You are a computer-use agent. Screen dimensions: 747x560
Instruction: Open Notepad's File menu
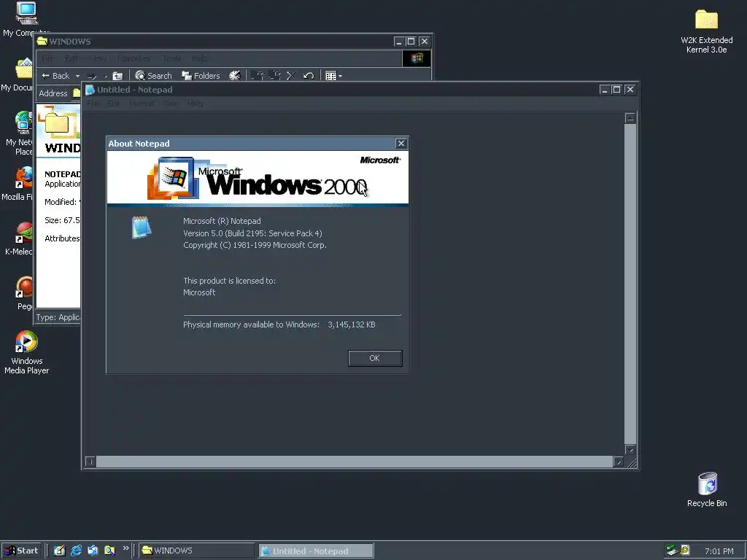click(x=93, y=104)
